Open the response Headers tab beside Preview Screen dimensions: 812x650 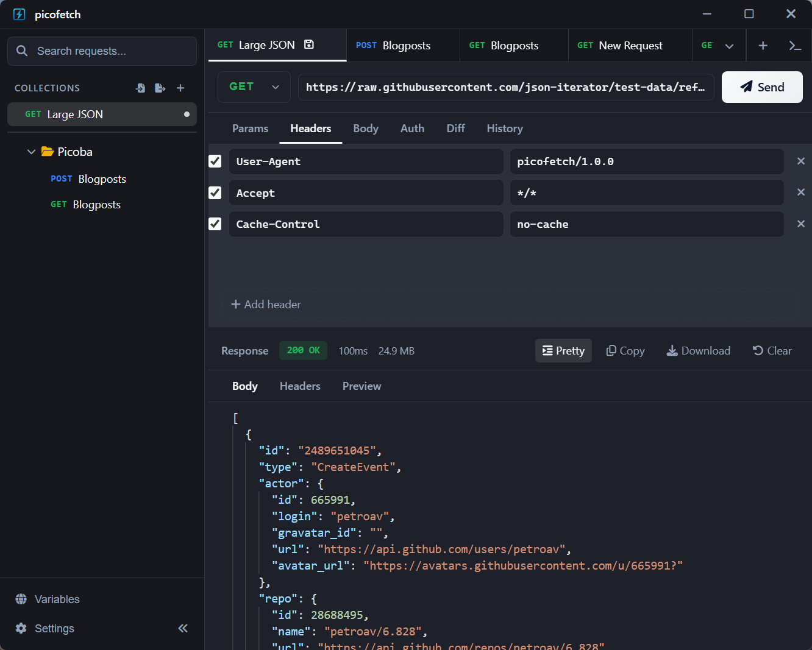(300, 386)
